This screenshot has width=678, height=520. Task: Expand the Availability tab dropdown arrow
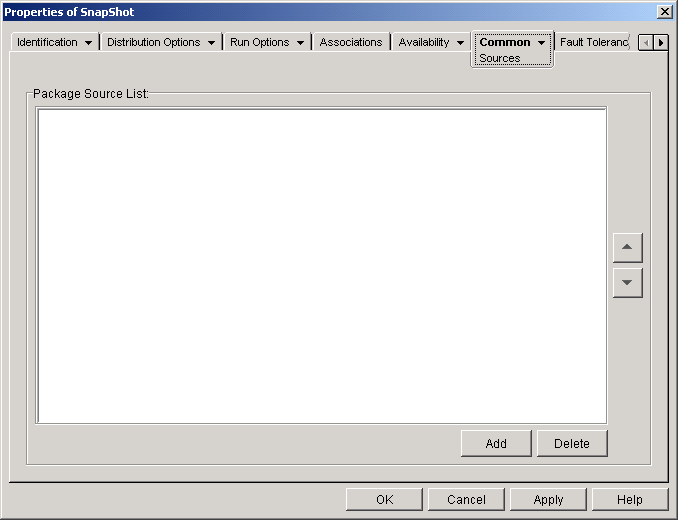pos(461,43)
